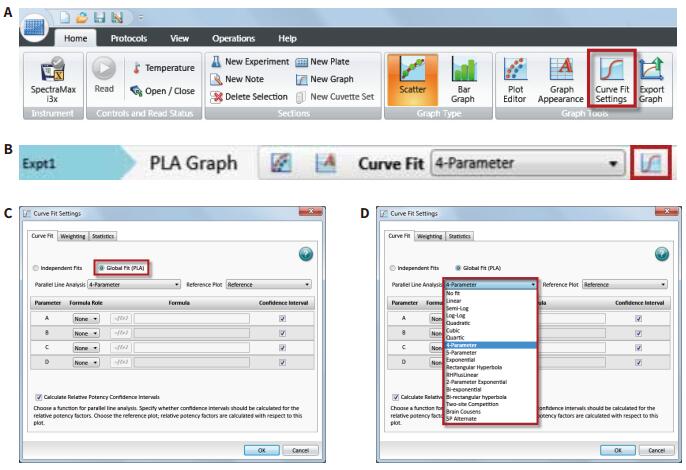Open Graph Appearance settings

coord(561,80)
